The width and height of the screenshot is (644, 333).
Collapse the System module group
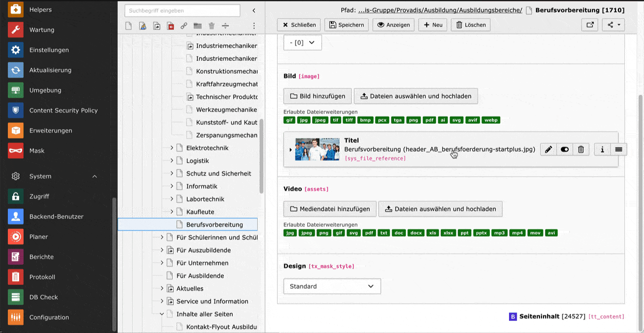95,176
